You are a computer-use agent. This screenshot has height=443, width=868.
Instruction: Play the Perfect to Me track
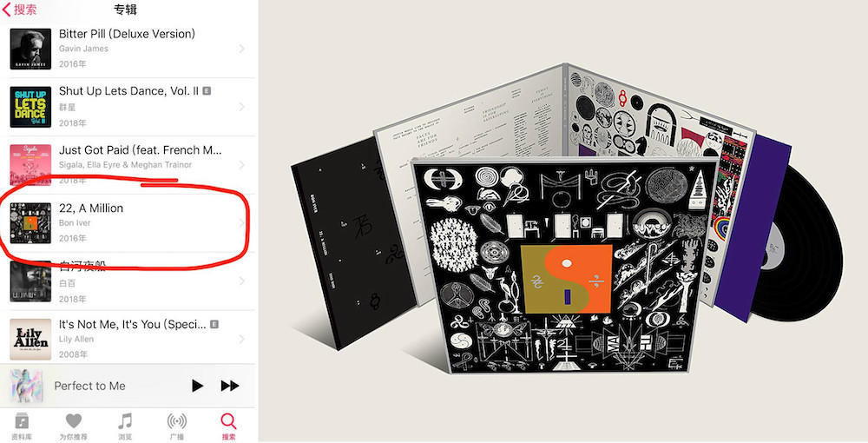tap(197, 386)
